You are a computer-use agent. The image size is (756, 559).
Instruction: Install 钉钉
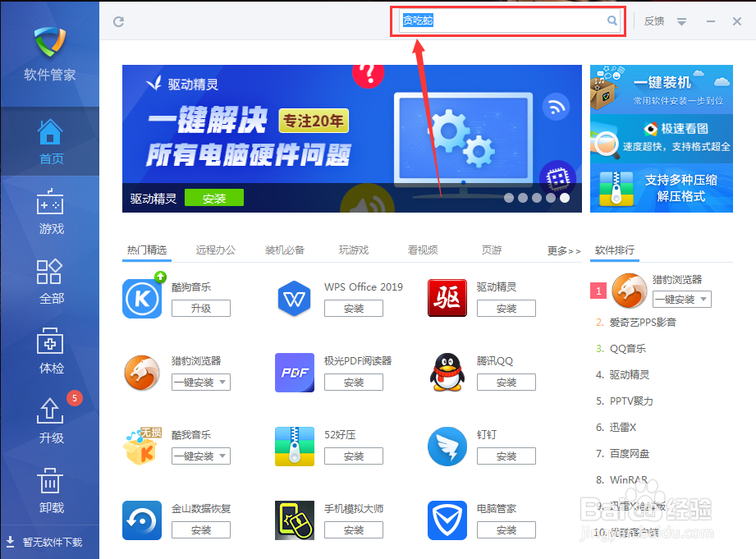506,456
